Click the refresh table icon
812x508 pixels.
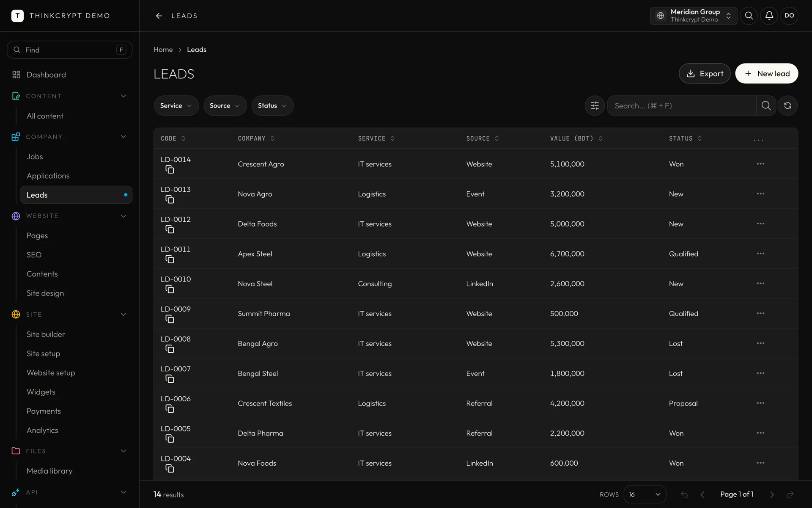[x=787, y=106]
